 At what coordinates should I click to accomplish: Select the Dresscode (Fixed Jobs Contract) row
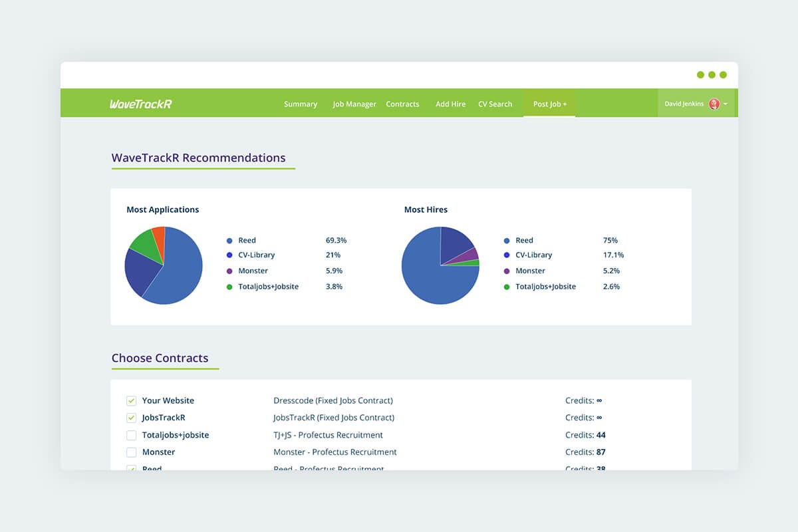(333, 400)
